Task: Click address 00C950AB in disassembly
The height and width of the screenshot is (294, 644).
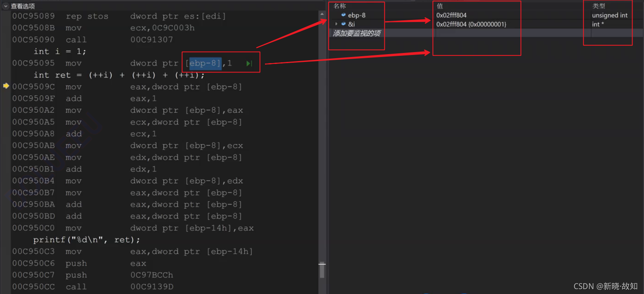Action: coord(33,145)
